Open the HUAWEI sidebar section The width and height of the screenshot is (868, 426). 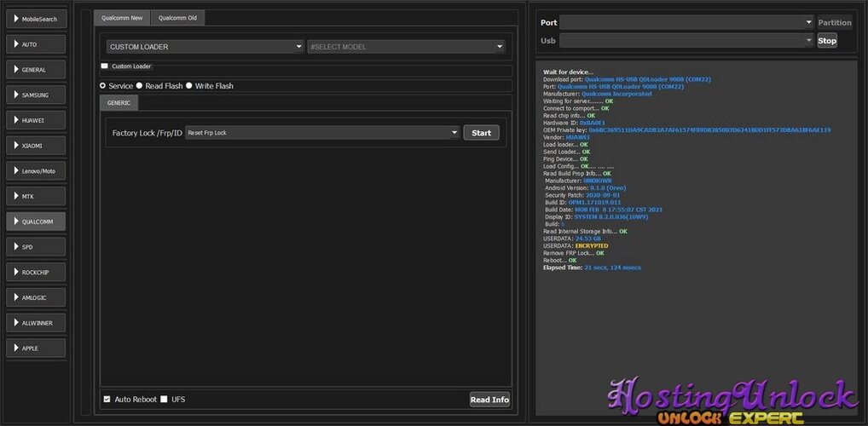pyautogui.click(x=36, y=120)
